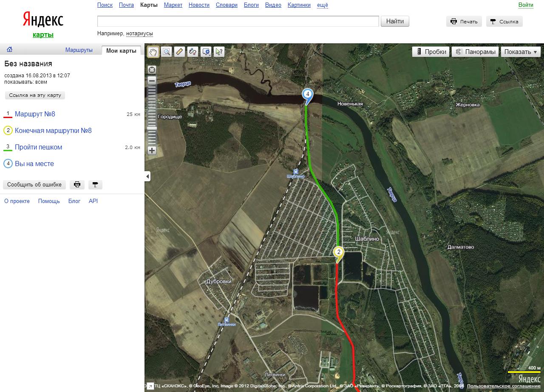
Task: Switch to the Мои карты tab
Action: click(x=121, y=51)
